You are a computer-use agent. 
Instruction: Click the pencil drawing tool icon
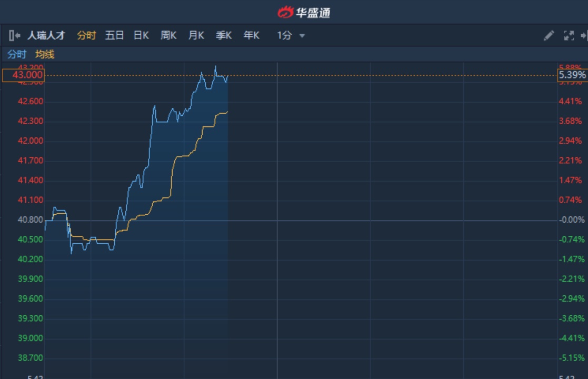(x=549, y=36)
